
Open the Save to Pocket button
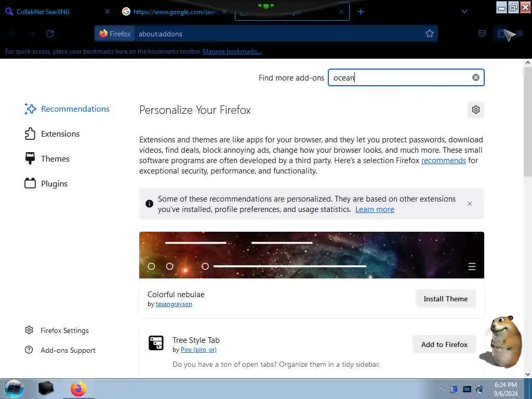pyautogui.click(x=482, y=34)
